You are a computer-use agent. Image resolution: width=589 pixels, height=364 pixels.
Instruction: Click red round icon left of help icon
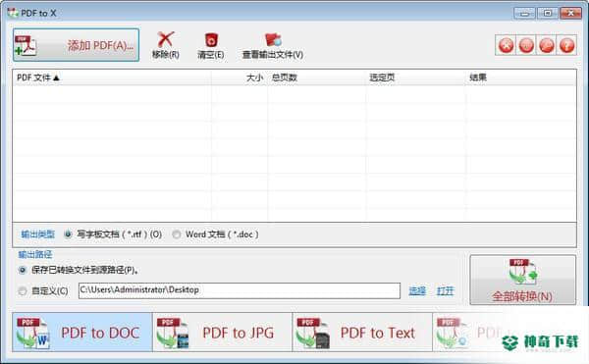pos(547,45)
